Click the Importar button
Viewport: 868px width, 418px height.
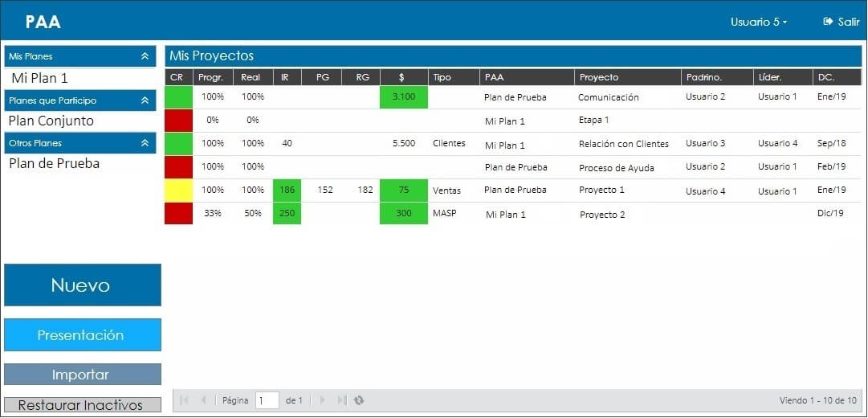point(83,375)
